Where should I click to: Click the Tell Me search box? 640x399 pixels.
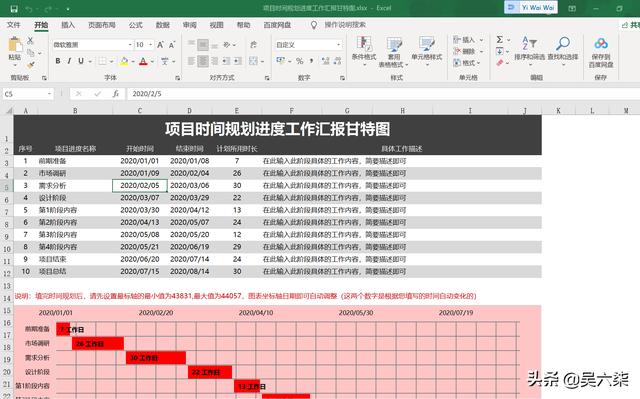(345, 25)
